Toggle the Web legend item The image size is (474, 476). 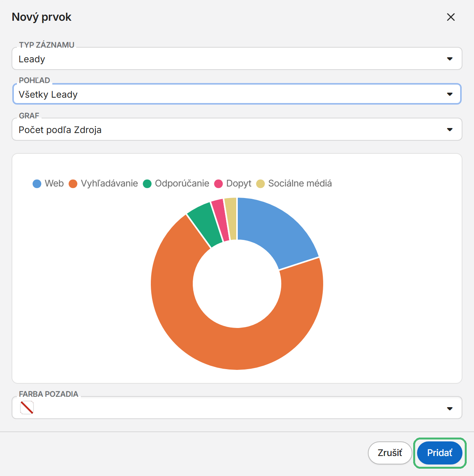click(x=48, y=183)
